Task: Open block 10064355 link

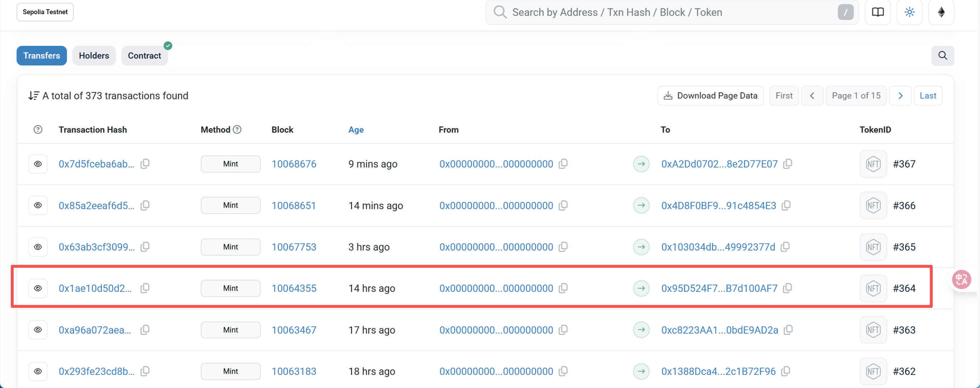Action: pyautogui.click(x=294, y=288)
